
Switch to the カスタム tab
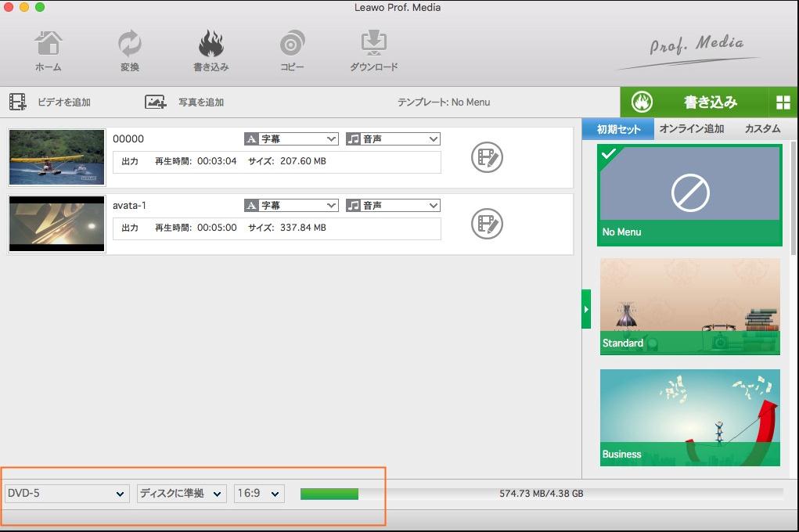762,129
